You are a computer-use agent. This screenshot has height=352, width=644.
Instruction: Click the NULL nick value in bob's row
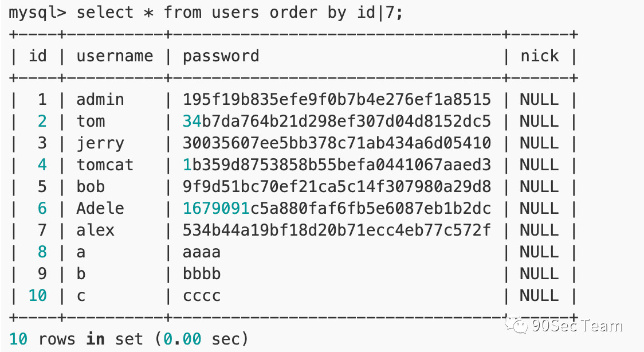[x=539, y=186]
